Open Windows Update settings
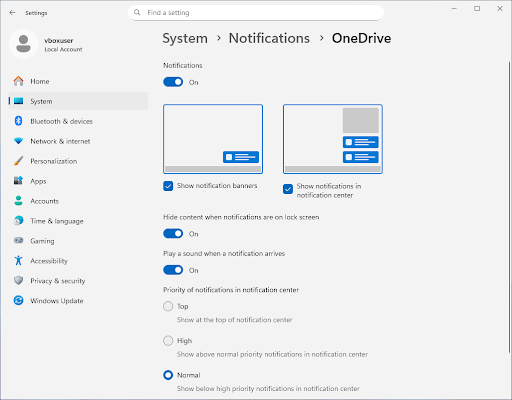This screenshot has height=400, width=512. (x=78, y=301)
